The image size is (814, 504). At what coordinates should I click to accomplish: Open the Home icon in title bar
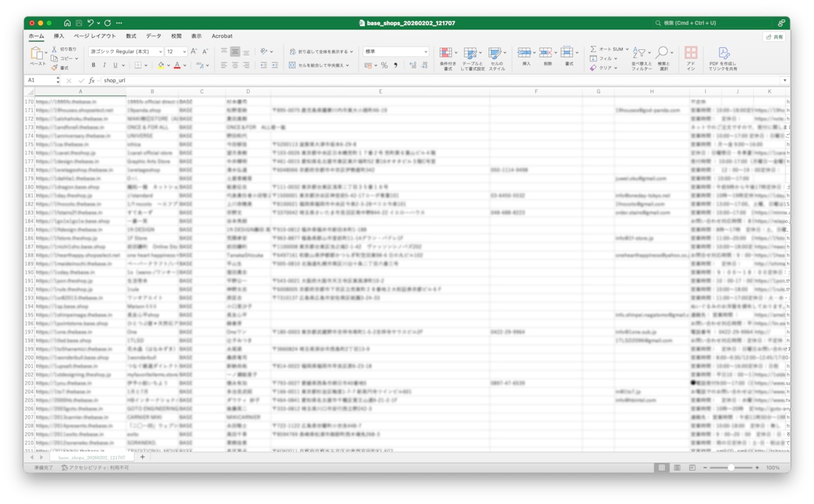(67, 23)
